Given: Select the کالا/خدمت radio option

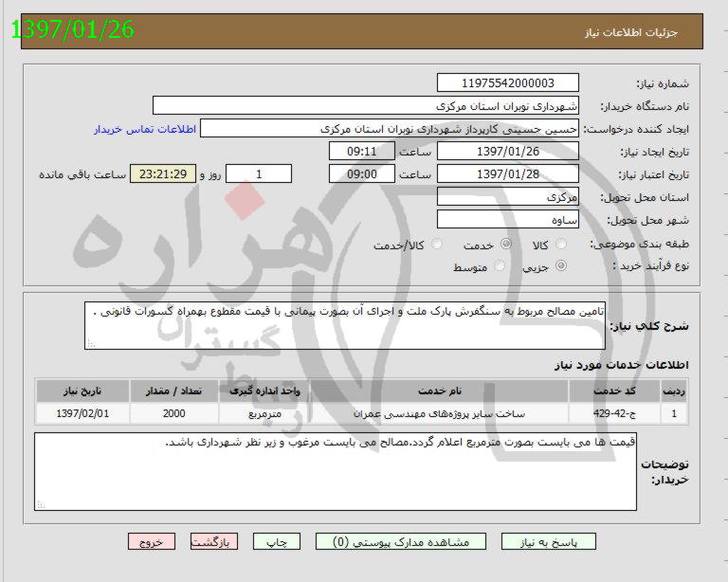Looking at the screenshot, I should click(436, 245).
